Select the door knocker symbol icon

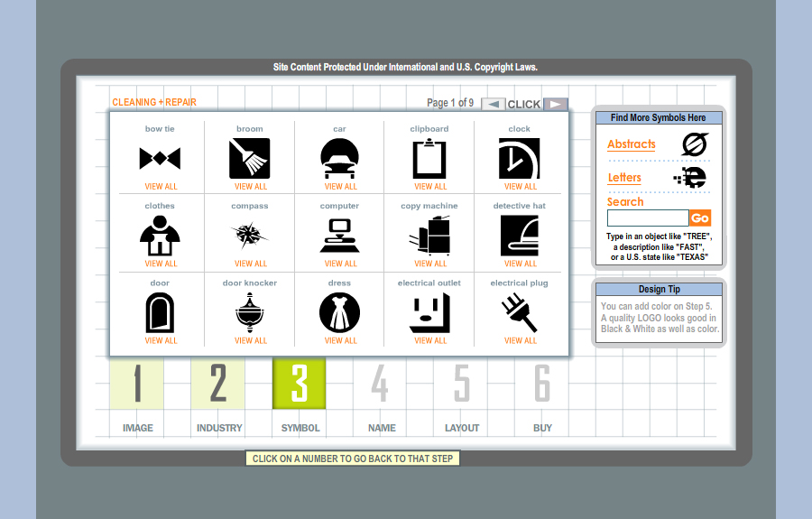[x=250, y=313]
